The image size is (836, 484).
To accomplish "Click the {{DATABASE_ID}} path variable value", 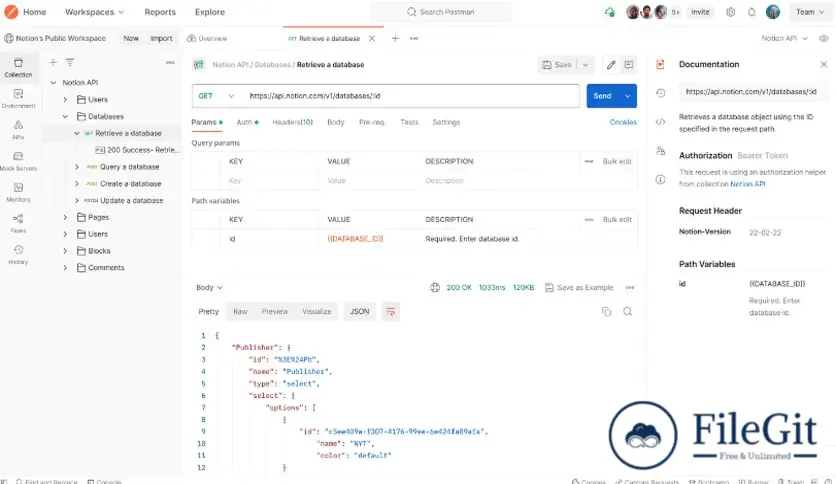I will click(355, 239).
